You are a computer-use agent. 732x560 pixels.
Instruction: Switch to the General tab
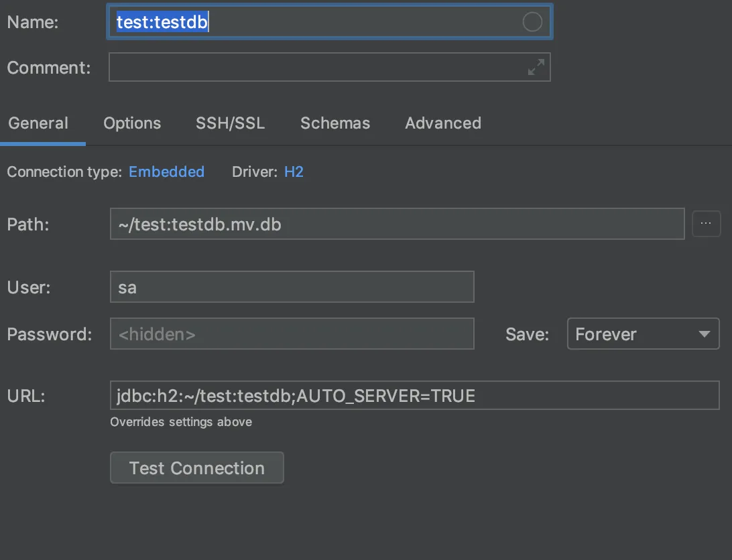coord(38,123)
